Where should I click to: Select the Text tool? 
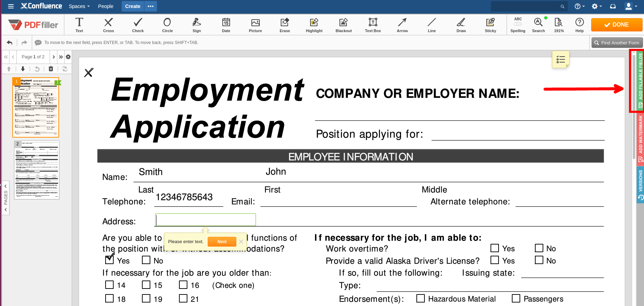click(79, 25)
